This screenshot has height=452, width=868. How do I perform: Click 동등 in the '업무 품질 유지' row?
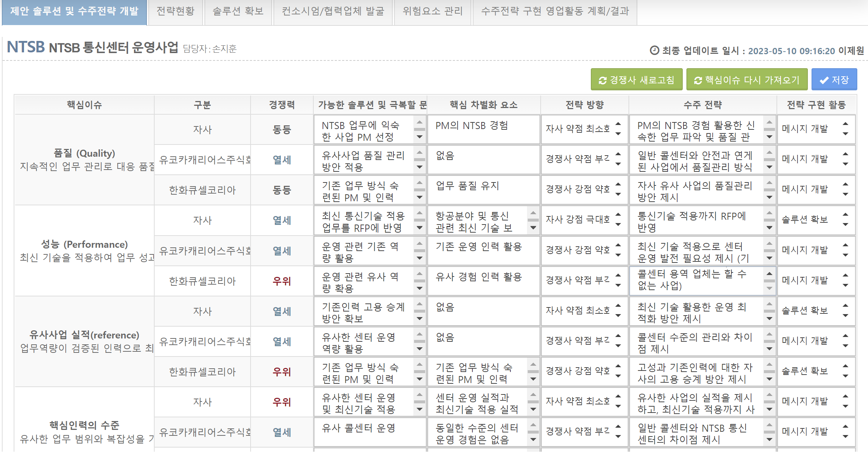coord(282,190)
